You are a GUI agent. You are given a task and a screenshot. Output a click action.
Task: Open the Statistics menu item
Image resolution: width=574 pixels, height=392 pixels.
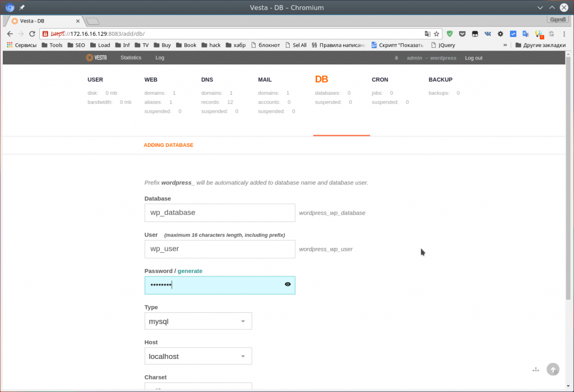tap(131, 58)
